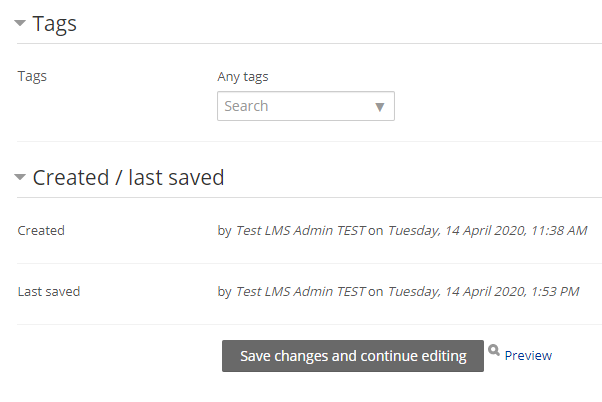
Task: Click the Tags section heading
Action: coord(55,24)
